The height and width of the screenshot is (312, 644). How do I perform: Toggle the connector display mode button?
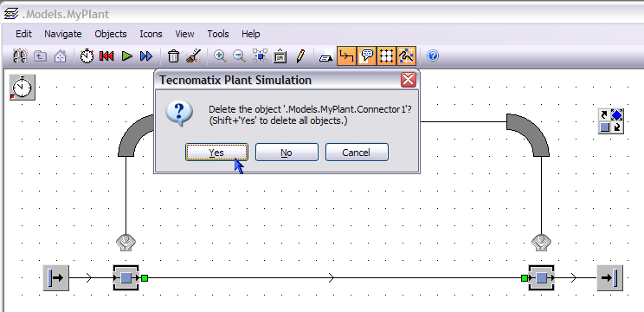click(346, 56)
